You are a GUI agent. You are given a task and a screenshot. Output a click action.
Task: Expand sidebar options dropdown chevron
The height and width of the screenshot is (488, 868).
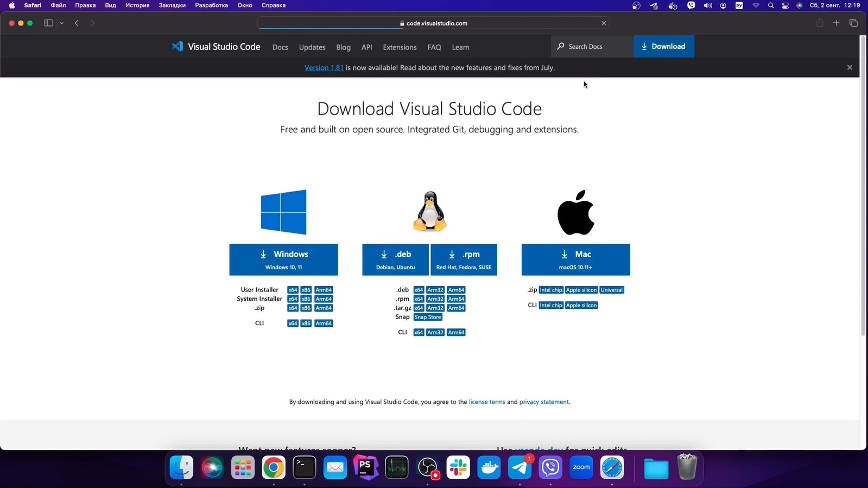62,23
